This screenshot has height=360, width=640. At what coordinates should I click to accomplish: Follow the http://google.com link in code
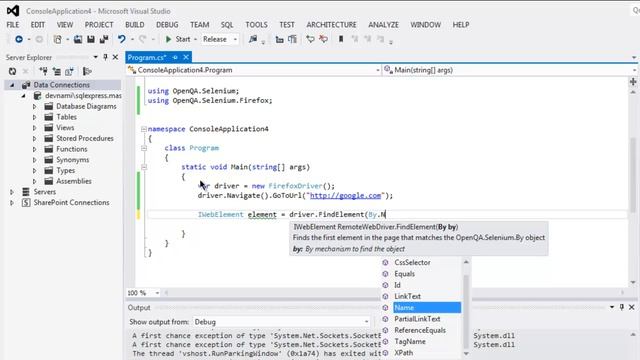coord(345,196)
